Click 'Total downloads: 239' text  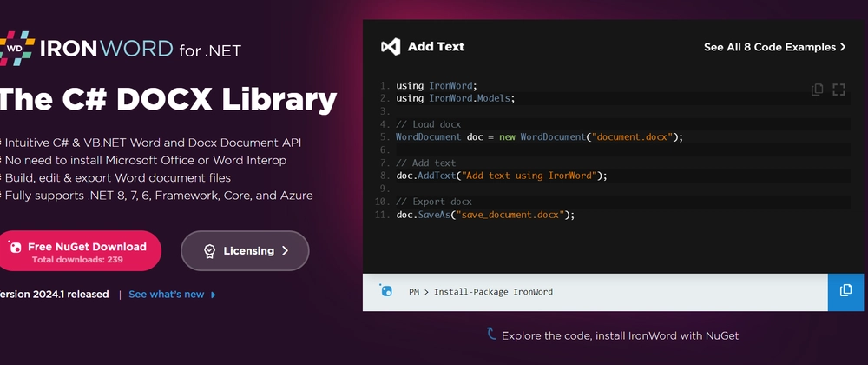coord(77,259)
